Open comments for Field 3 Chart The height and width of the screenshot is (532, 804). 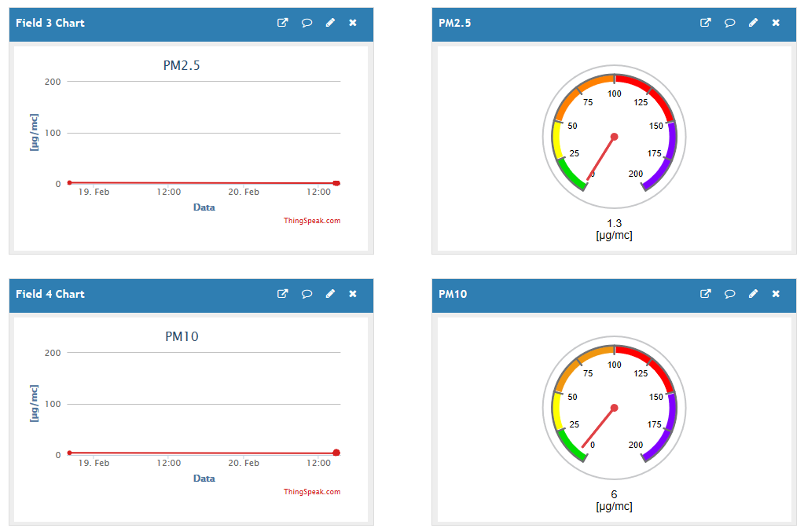tap(307, 23)
